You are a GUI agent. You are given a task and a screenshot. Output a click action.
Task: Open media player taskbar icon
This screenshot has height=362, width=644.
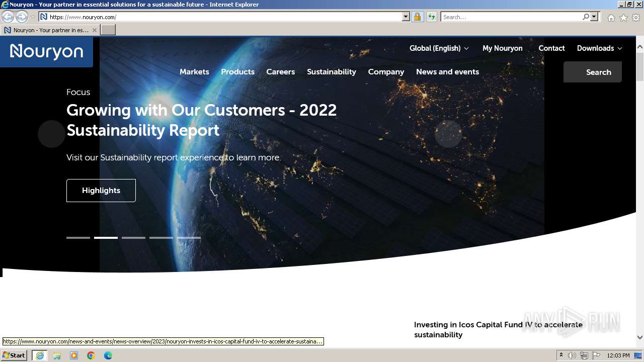tap(74, 355)
